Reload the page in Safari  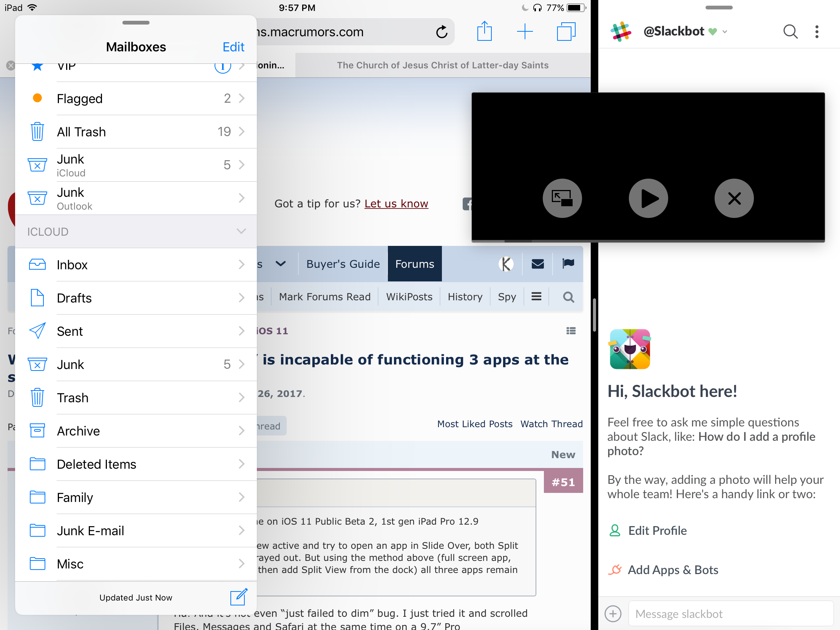pyautogui.click(x=442, y=32)
